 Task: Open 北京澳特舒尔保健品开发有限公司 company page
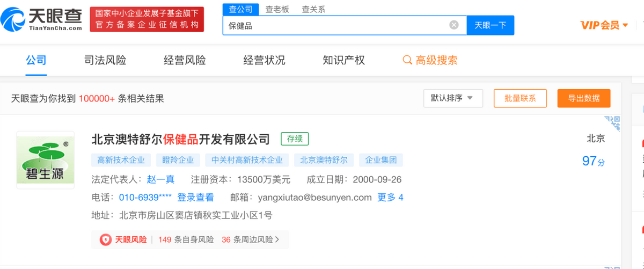pos(181,139)
